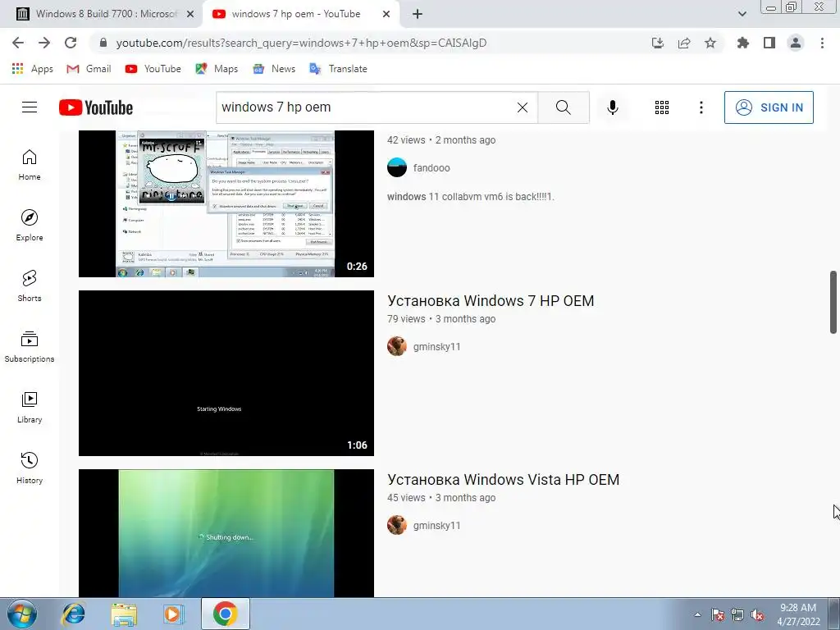
Task: Open gminsky11 channel under Windows 7 video
Action: pos(436,347)
